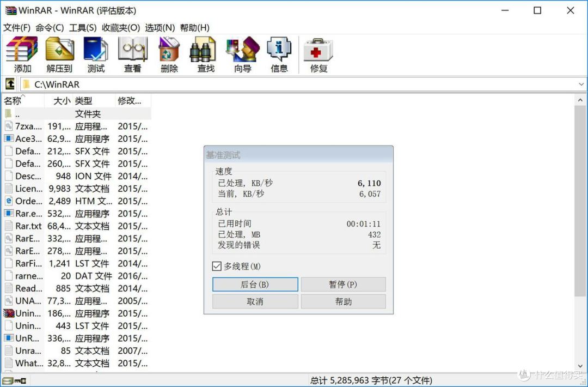The height and width of the screenshot is (387, 588).
Task: Select the Unin... 443 LST file row
Action: (x=77, y=325)
